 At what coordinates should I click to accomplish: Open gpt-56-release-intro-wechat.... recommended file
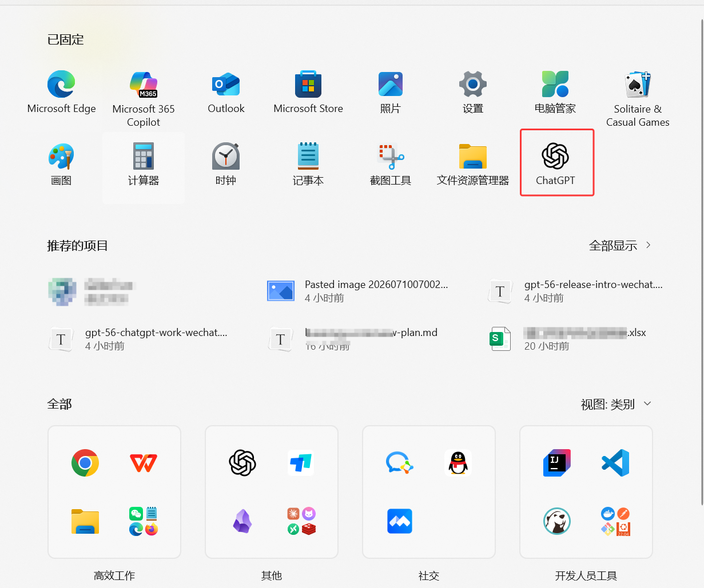click(x=575, y=291)
